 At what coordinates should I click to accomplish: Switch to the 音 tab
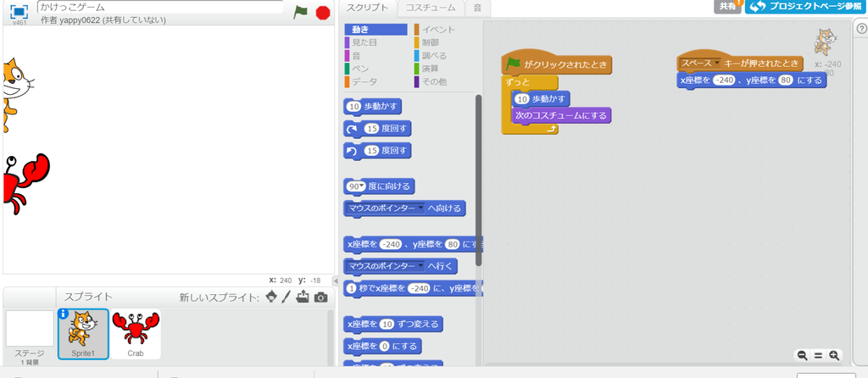[477, 8]
